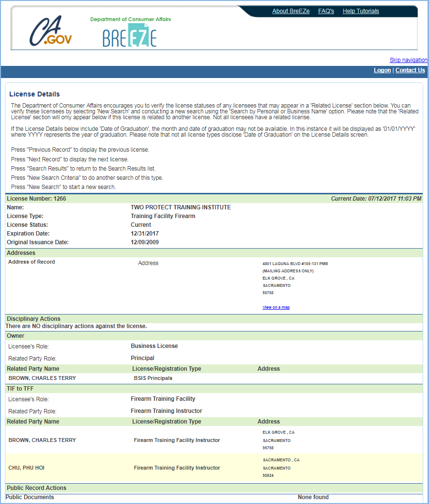Click the Addresses section header
429x504 pixels.
(x=21, y=253)
